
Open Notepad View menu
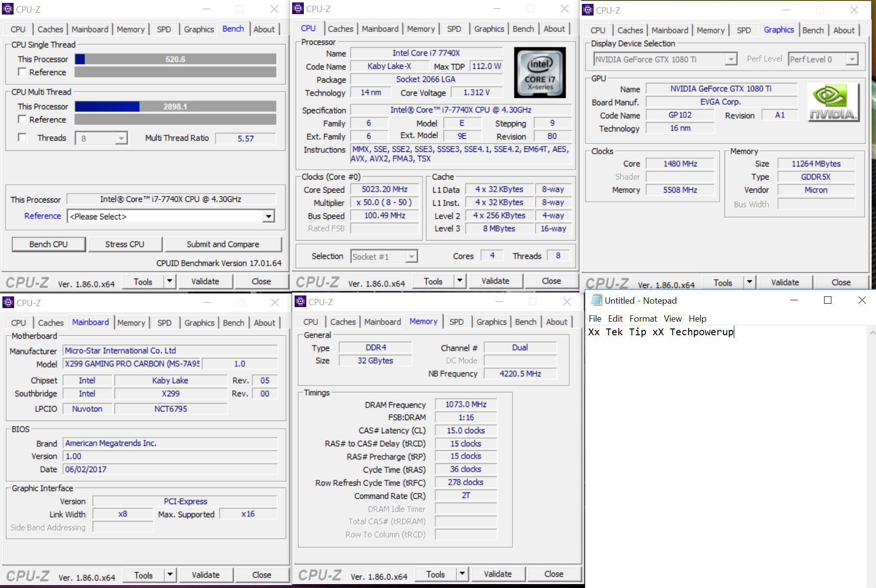click(x=673, y=319)
